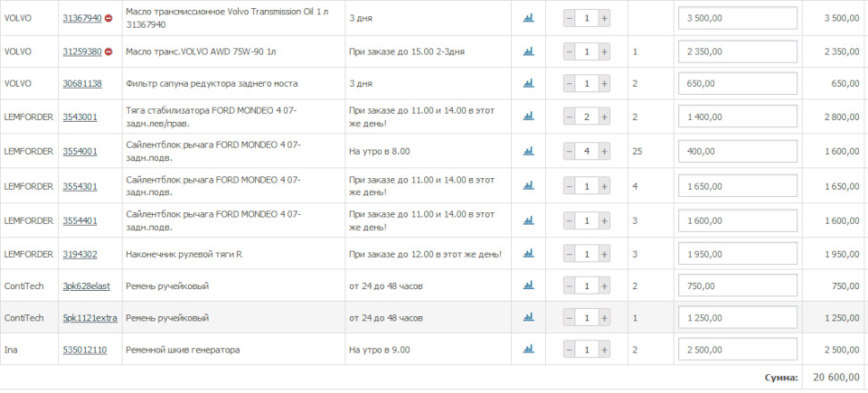Increase quantity for 5pk1121extra belt
868x393 pixels.
pos(605,317)
